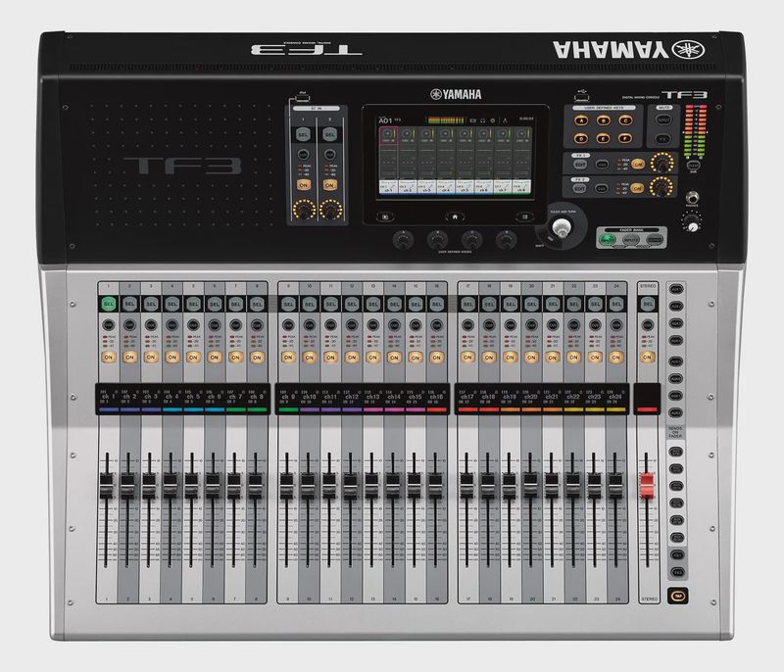
Task: Click the PHONES output jack
Action: 692,196
